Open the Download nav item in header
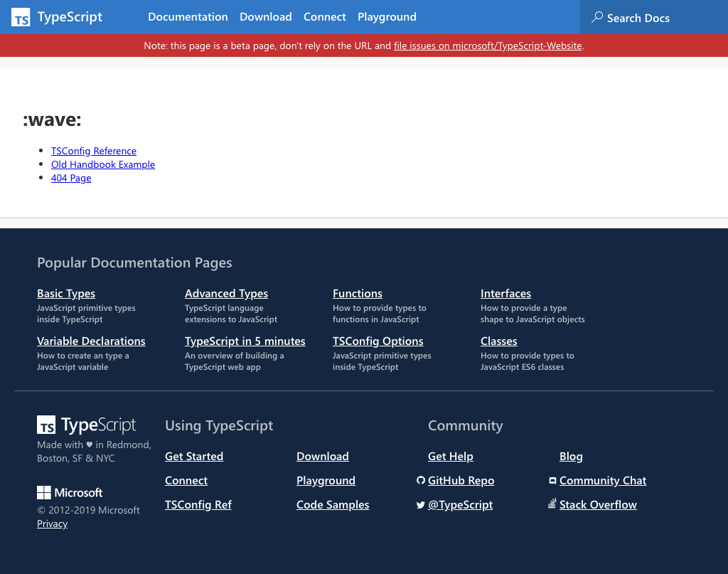The width and height of the screenshot is (728, 574). click(x=266, y=17)
